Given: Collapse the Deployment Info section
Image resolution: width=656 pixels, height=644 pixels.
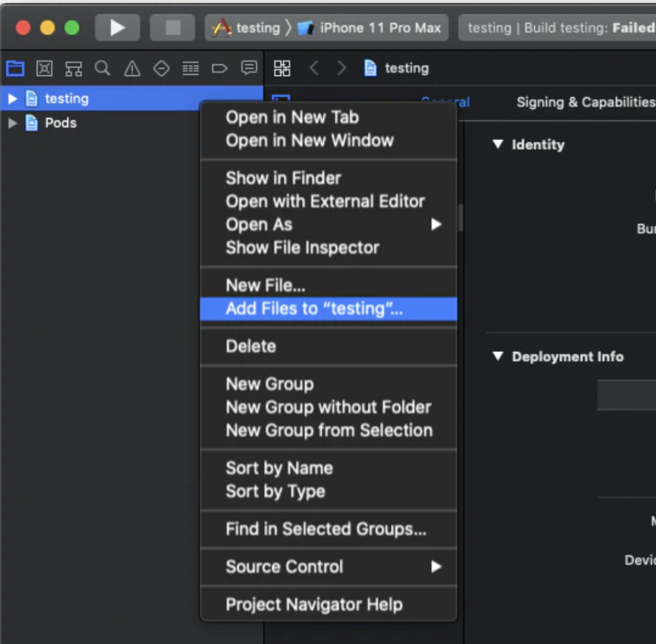Looking at the screenshot, I should (x=498, y=357).
